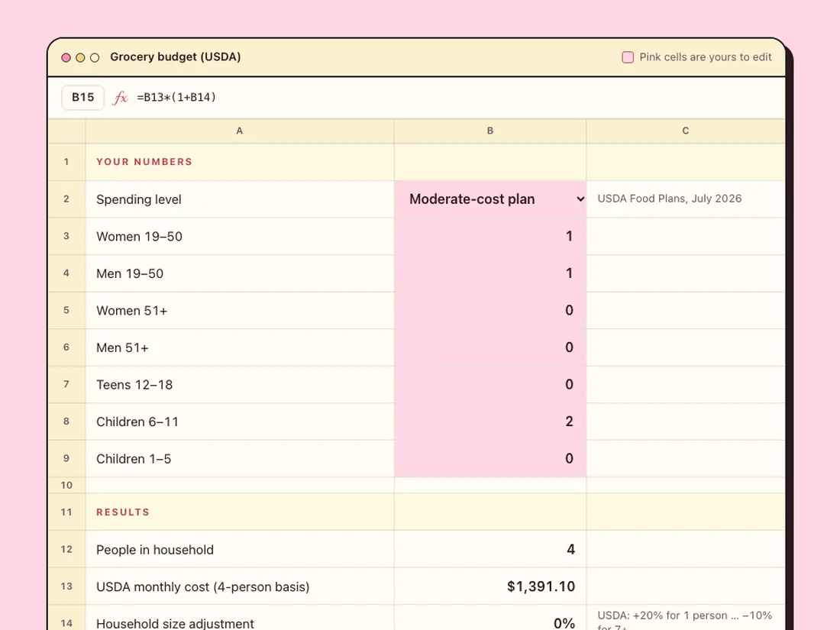Click the yellow minimize window dot

pyautogui.click(x=80, y=58)
